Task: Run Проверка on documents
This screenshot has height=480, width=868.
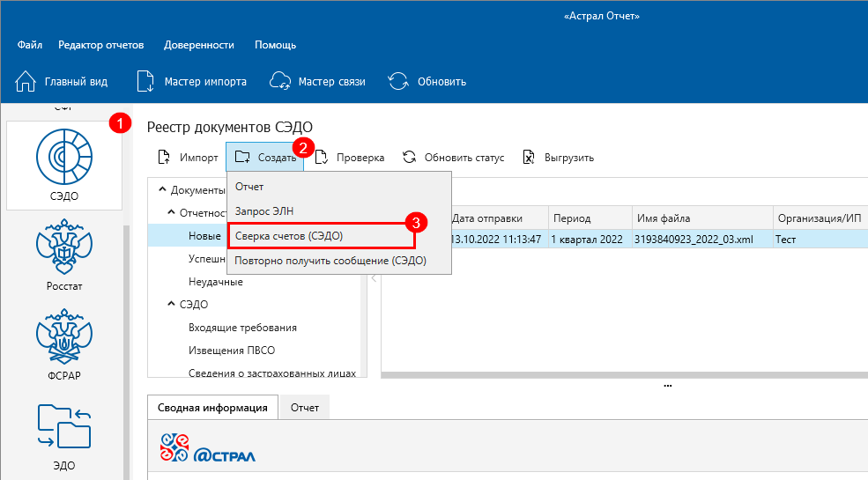Action: point(350,158)
